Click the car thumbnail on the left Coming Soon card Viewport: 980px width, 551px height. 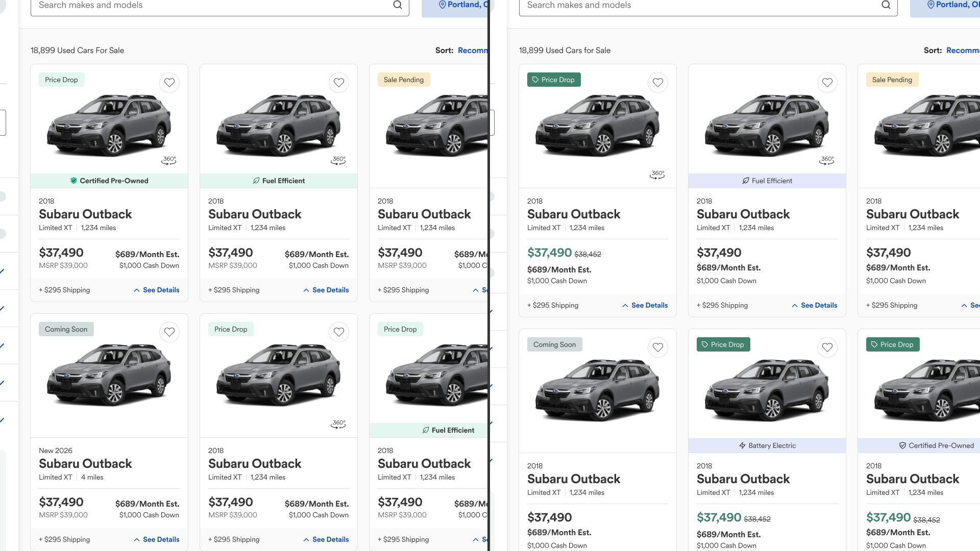tap(109, 375)
